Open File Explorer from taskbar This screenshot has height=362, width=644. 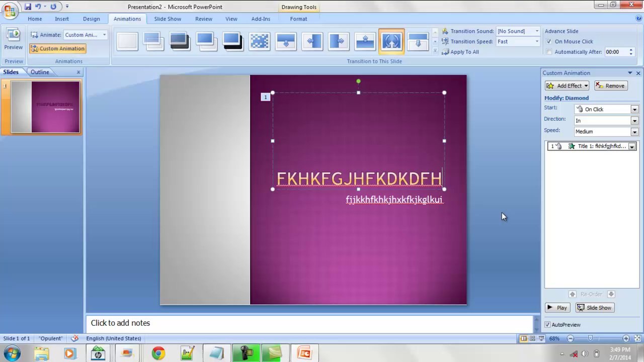(42, 353)
